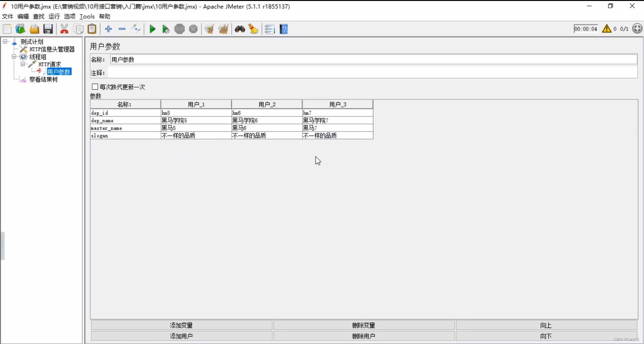Click the 删除变量 button
644x344 pixels.
click(364, 325)
